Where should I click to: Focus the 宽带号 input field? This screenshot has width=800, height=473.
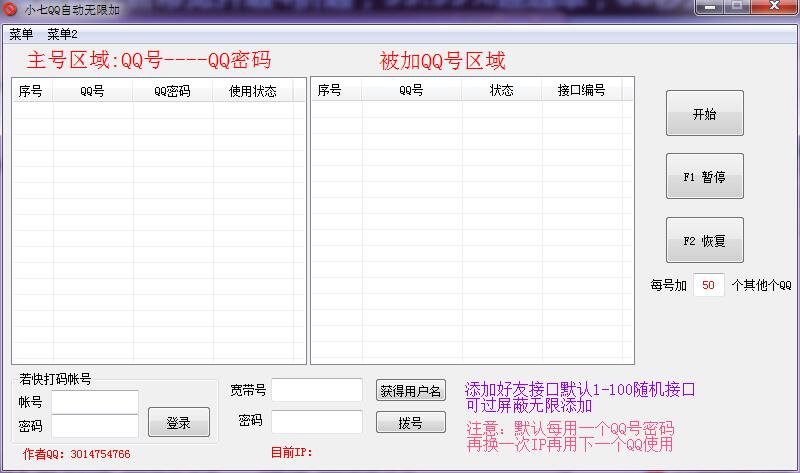tap(317, 390)
